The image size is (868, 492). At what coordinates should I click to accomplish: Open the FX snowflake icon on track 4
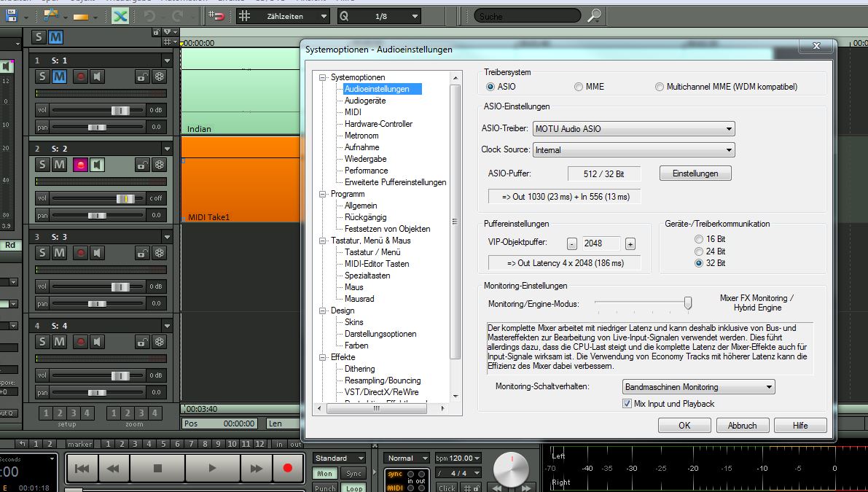click(159, 342)
